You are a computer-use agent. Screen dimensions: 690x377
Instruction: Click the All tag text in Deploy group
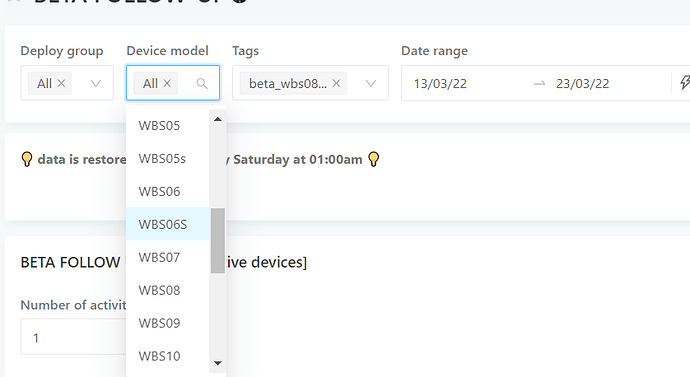coord(44,83)
